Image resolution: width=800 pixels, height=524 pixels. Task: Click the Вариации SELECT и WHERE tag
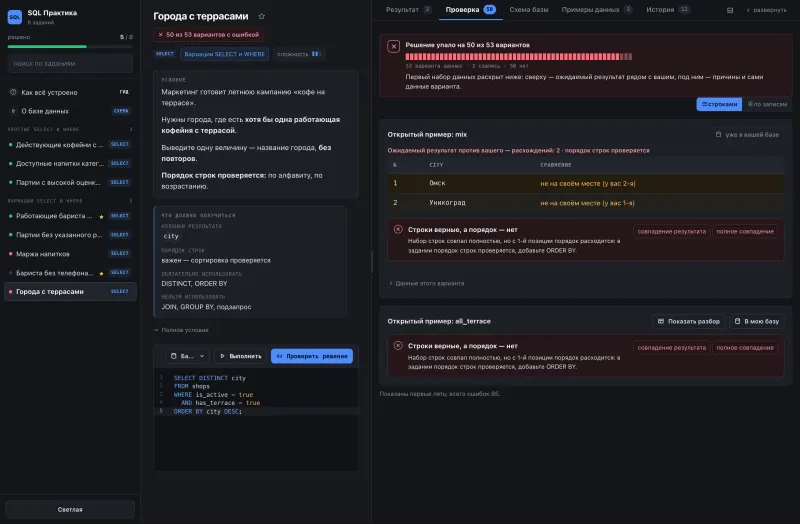pos(224,54)
